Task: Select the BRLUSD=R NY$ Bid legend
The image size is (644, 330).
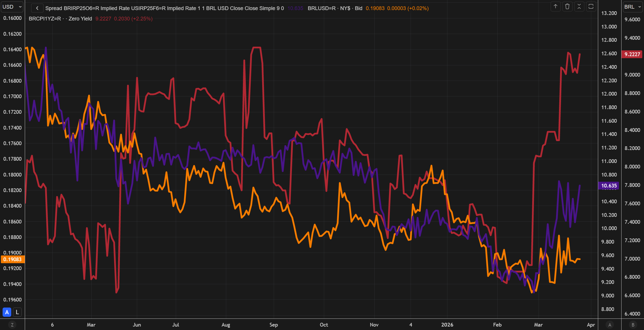Action: (335, 8)
